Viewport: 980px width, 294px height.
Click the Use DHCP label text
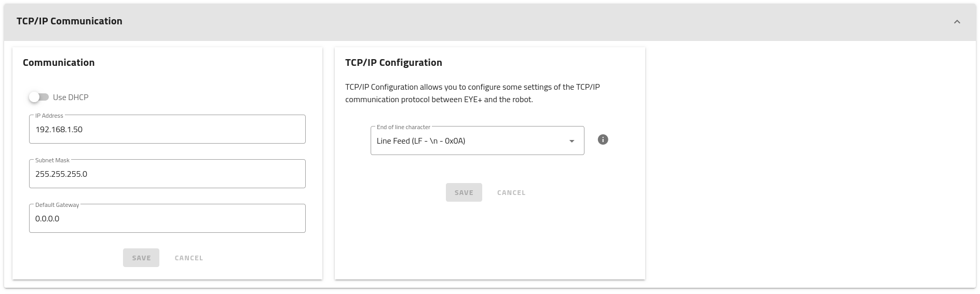[x=71, y=97]
